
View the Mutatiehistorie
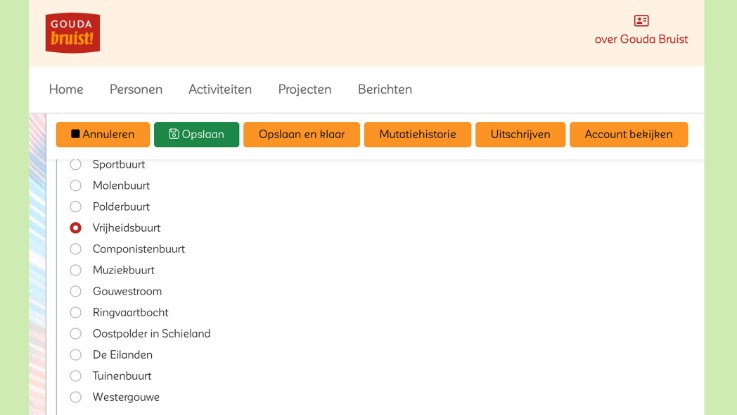pyautogui.click(x=417, y=134)
